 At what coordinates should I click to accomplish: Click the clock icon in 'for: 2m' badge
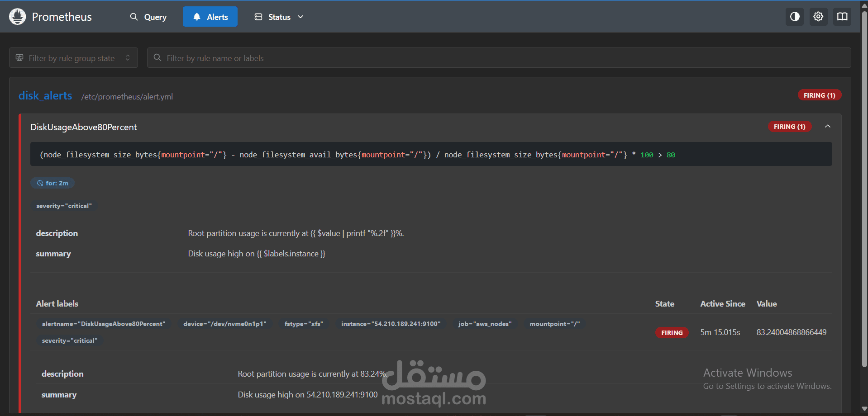(40, 183)
